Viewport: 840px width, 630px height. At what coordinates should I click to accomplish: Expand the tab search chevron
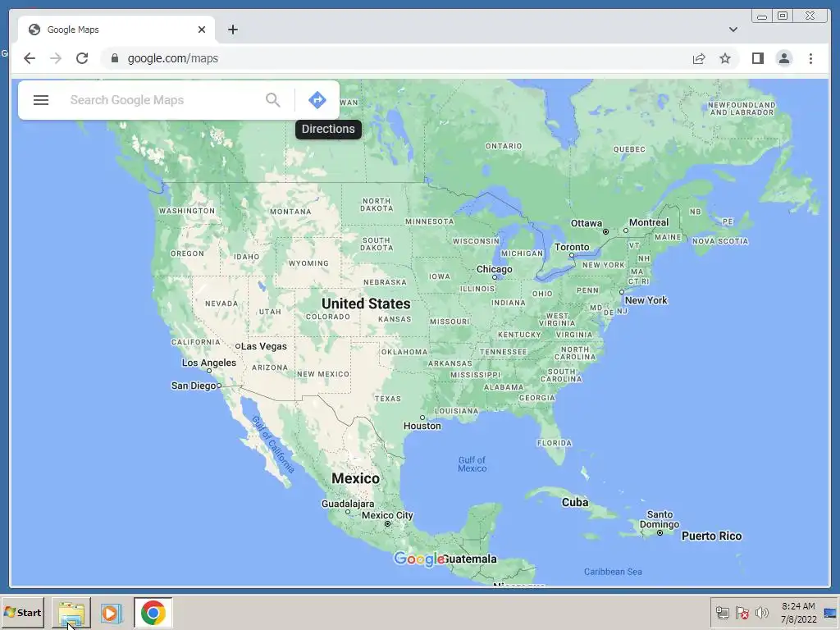point(733,30)
